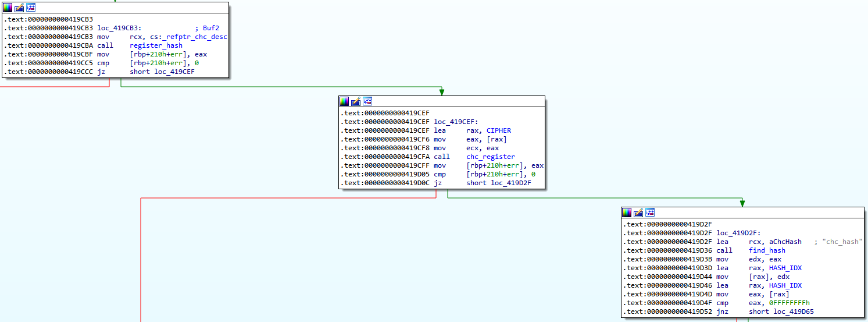
Task: Select the loc_419CB3: label
Action: 119,28
